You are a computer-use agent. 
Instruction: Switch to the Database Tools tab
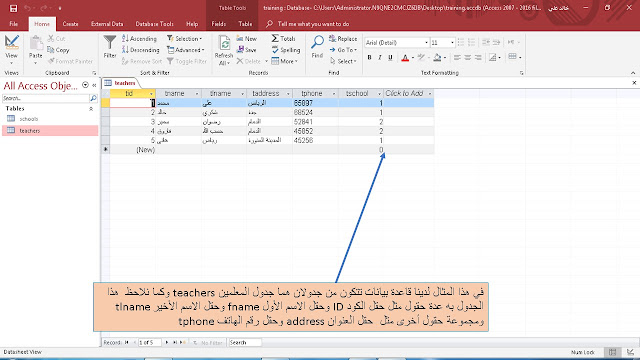[154, 24]
